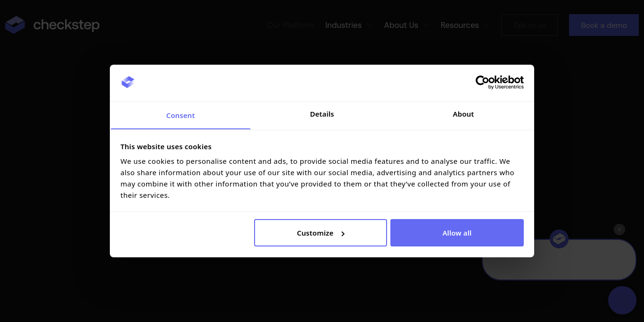Accept cookies with Allow all
Viewport: 644px width, 322px height.
tap(457, 233)
